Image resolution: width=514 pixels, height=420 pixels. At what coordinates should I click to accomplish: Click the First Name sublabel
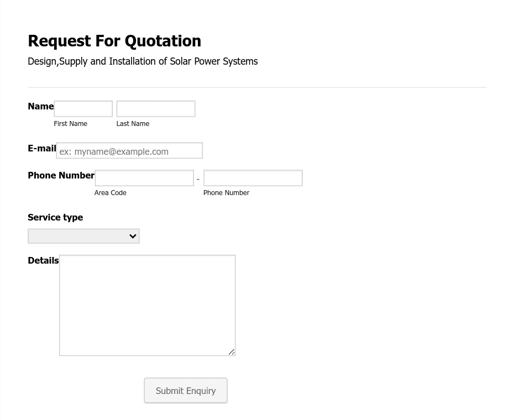point(71,124)
